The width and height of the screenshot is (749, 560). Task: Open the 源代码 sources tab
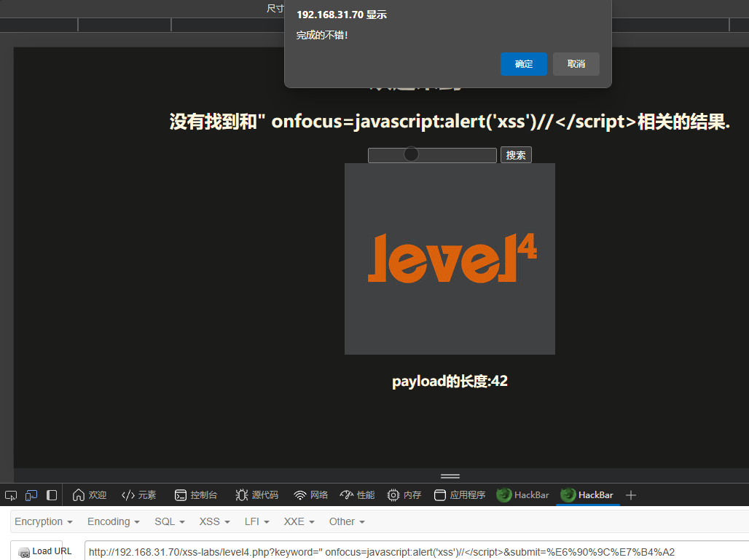tap(256, 495)
